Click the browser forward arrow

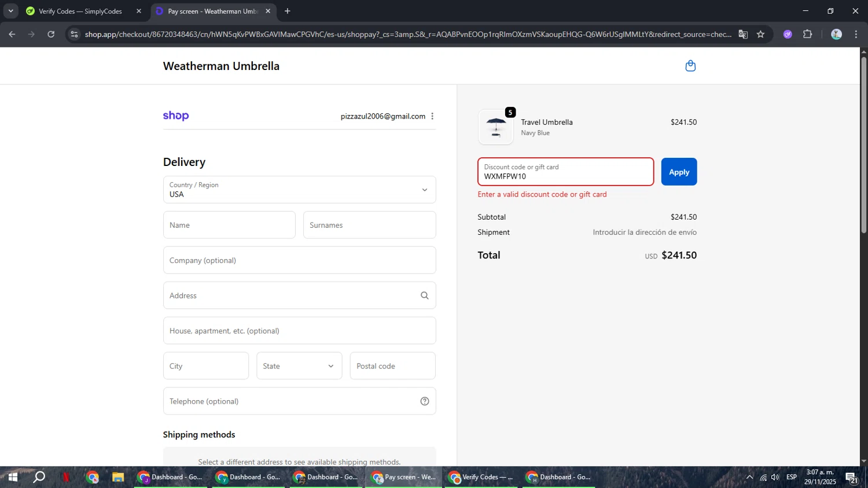pyautogui.click(x=31, y=34)
